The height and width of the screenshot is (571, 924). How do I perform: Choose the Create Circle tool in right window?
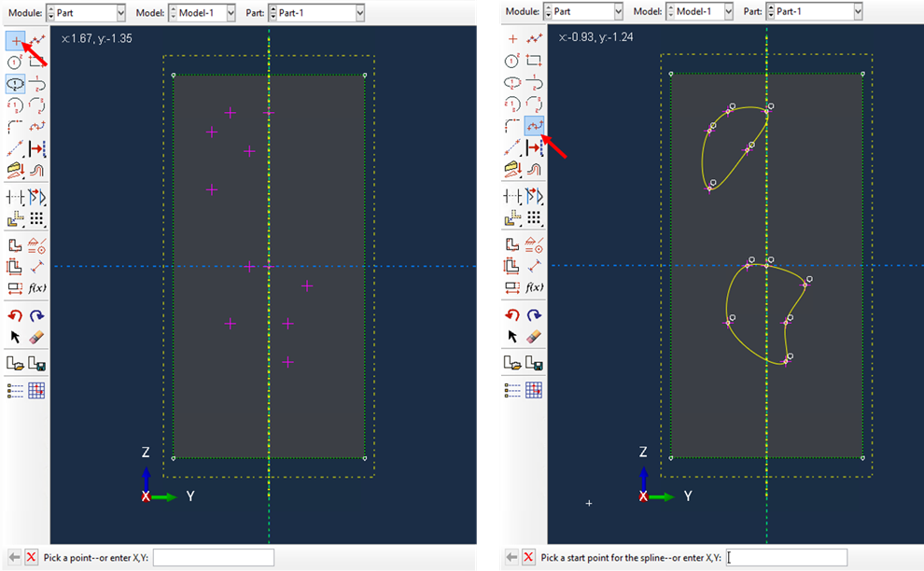[512, 61]
